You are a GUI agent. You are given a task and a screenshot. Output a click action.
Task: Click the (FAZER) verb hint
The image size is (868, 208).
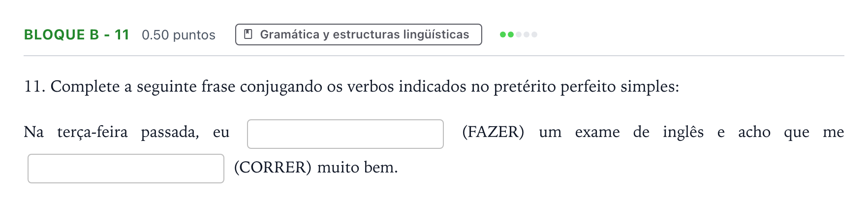(493, 132)
